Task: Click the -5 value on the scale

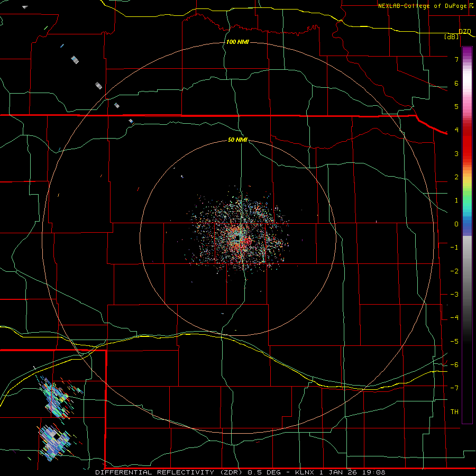Action: (454, 342)
